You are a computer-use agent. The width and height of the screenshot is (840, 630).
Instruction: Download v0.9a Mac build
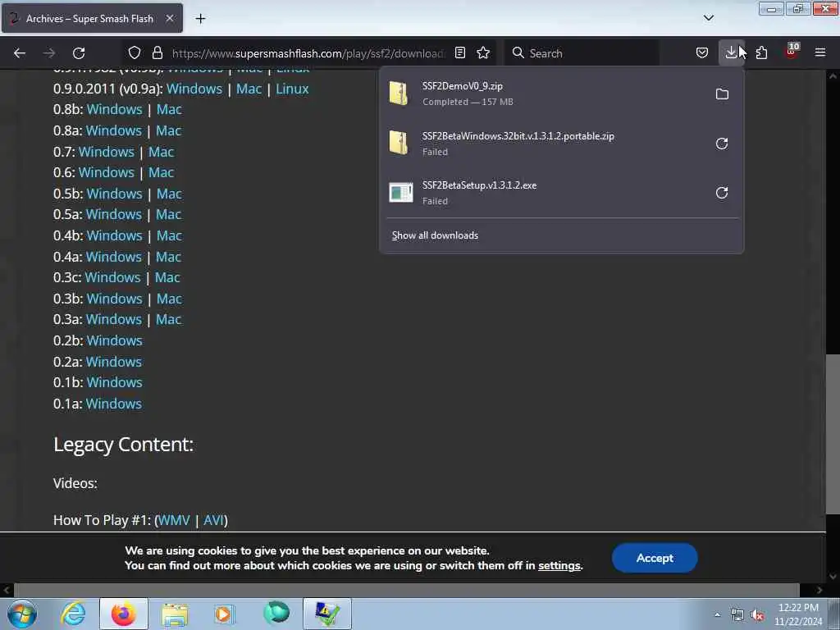[249, 89]
